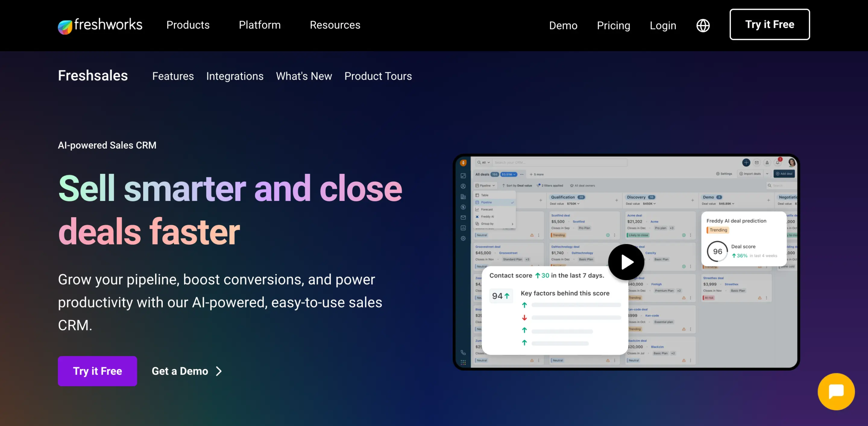Click the reports chart icon in CRM preview sidebar

click(x=463, y=228)
